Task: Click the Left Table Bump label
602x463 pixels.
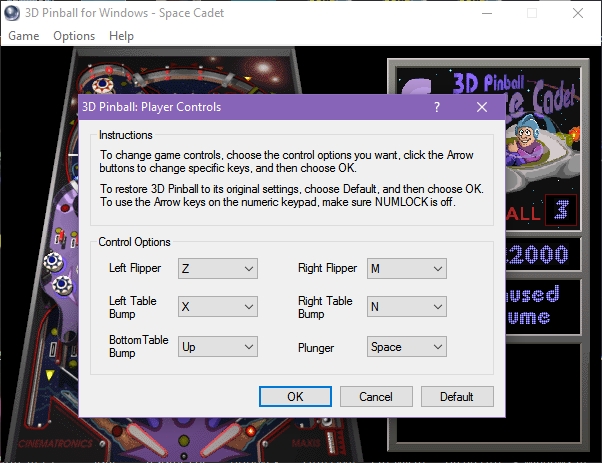Action: point(132,307)
